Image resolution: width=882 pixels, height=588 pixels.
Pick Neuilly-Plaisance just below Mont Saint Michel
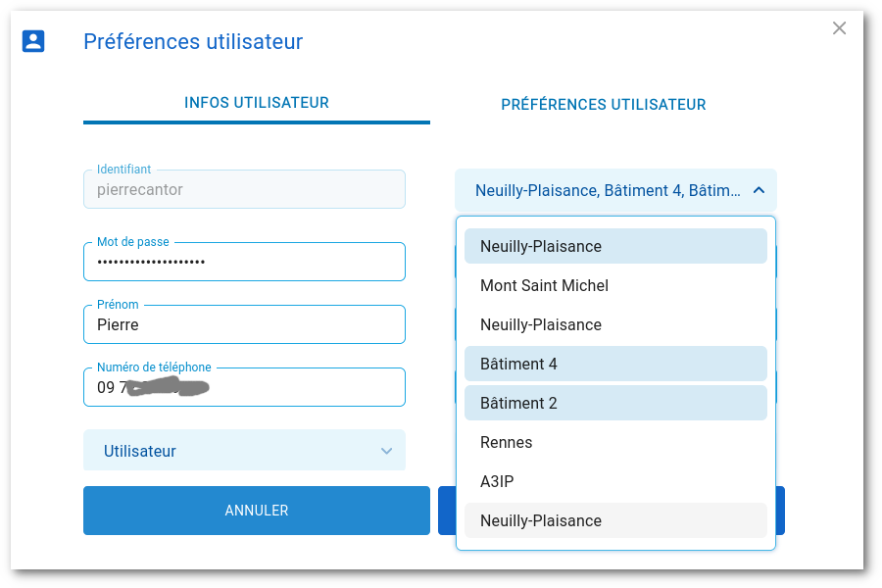pyautogui.click(x=615, y=324)
